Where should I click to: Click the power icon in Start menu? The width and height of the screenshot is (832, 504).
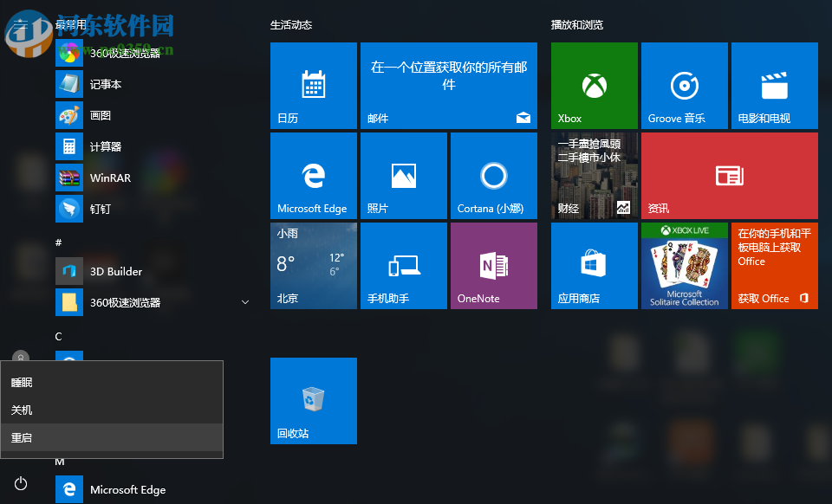[20, 484]
